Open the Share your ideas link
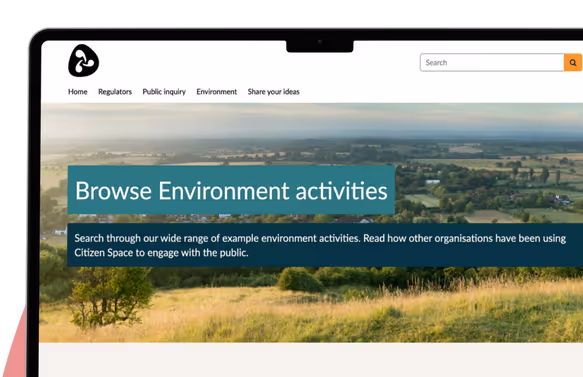Screen dimensions: 583x377 click(273, 92)
